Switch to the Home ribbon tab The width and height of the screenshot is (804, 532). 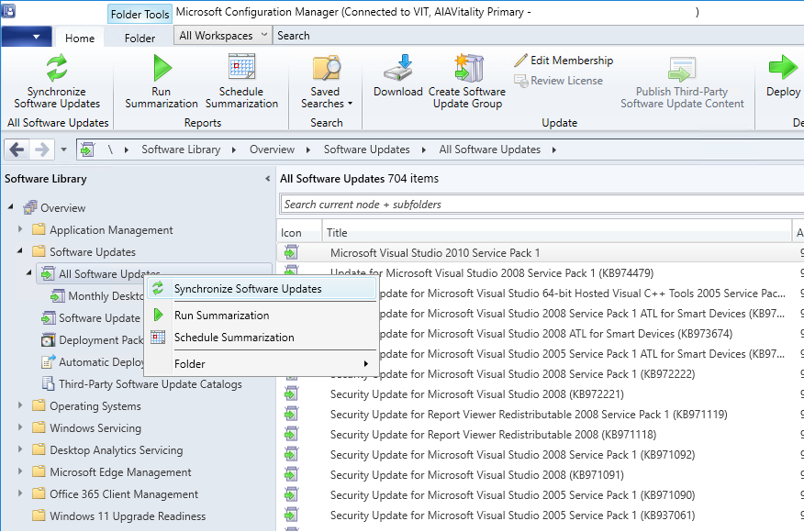[80, 38]
